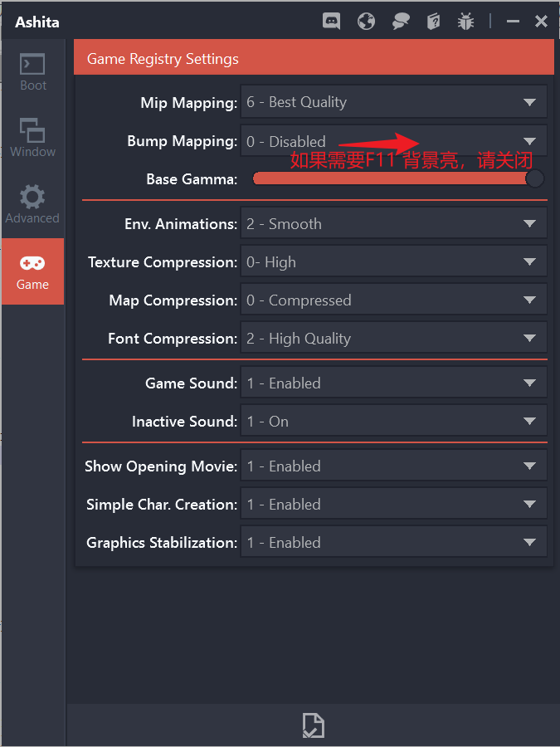Open the forums chat bubbles icon
The image size is (560, 747).
401,22
